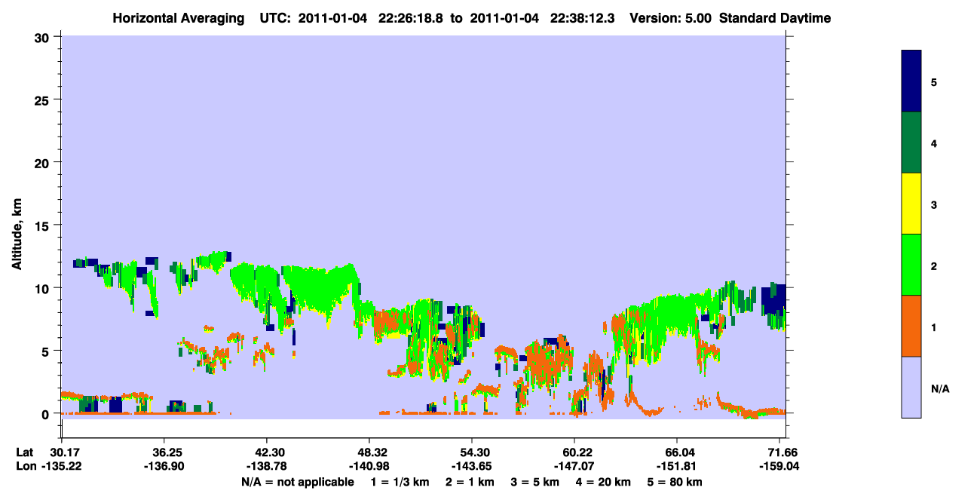The image size is (980, 503).
Task: Click the colorbar label '2'
Action: pos(934,266)
